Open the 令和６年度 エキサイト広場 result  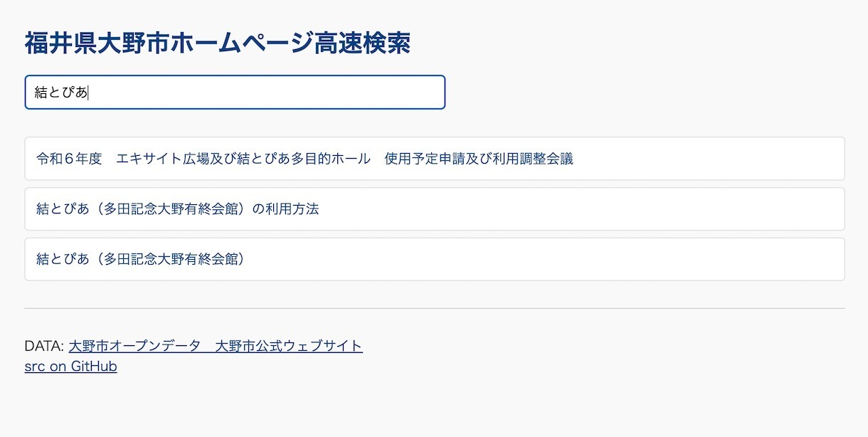point(435,159)
